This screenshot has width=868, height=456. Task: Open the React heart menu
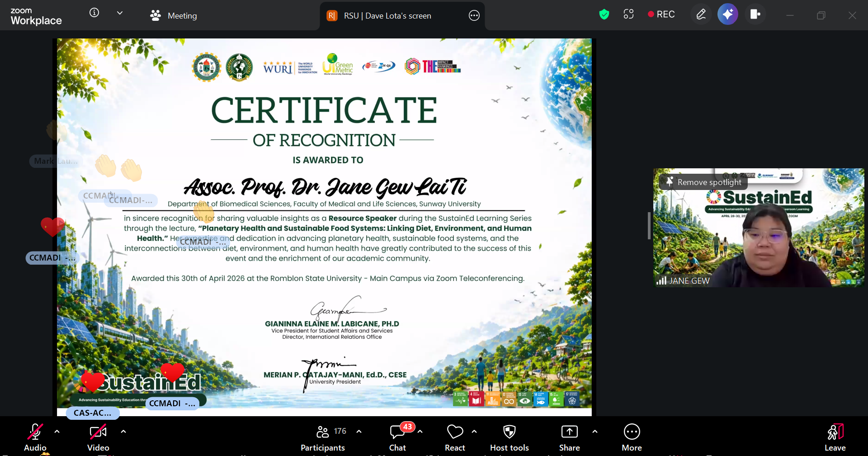click(x=455, y=437)
